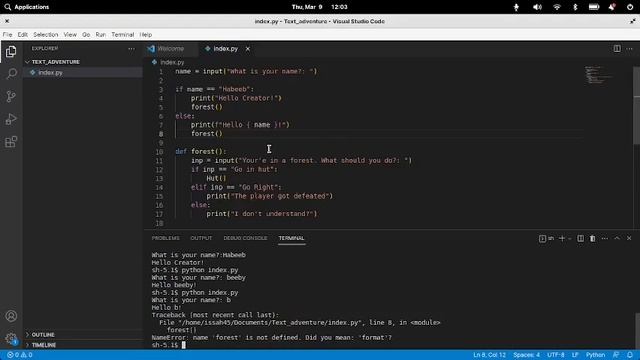Click Ln 8, Col 12 status item
Image resolution: width=640 pixels, height=360 pixels.
click(x=489, y=355)
